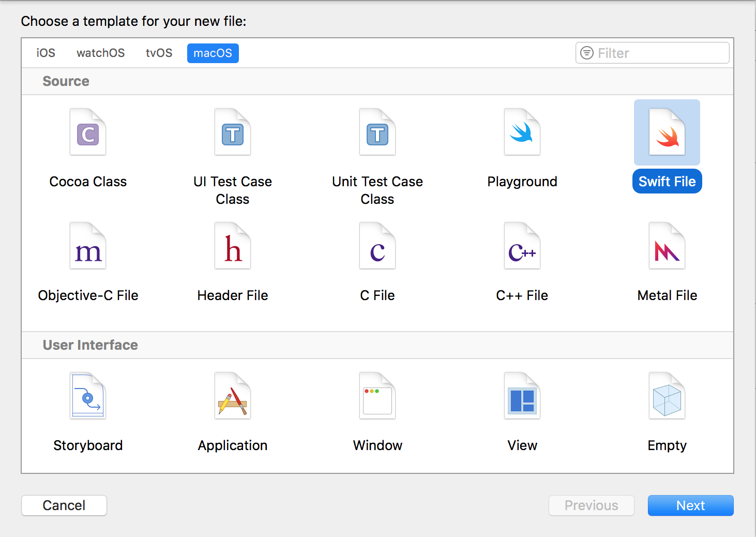Click the filter icon in search field

pos(587,53)
